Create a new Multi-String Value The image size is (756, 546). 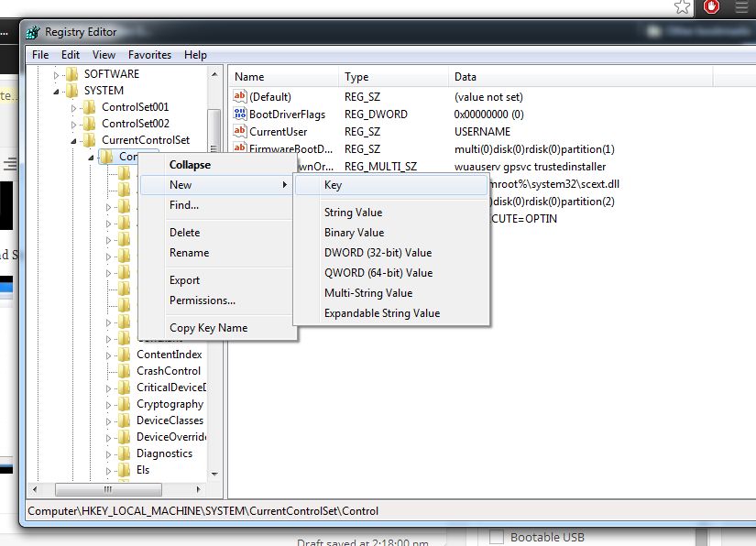click(x=391, y=293)
